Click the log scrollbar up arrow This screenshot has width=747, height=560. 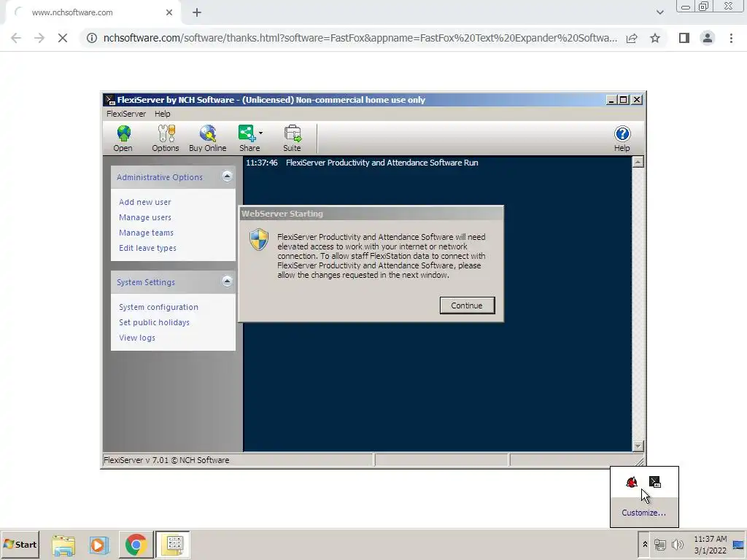[x=638, y=162]
